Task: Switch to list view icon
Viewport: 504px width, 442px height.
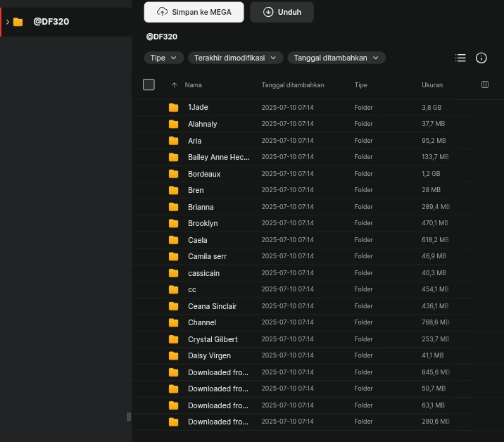Action: tap(460, 58)
